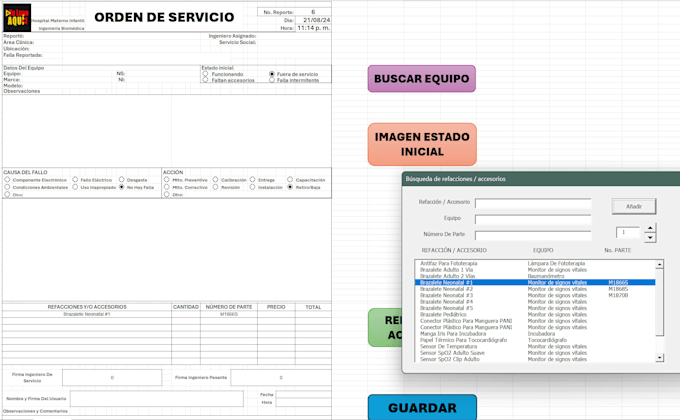Click the Fecha field near the signature

[x=304, y=394]
